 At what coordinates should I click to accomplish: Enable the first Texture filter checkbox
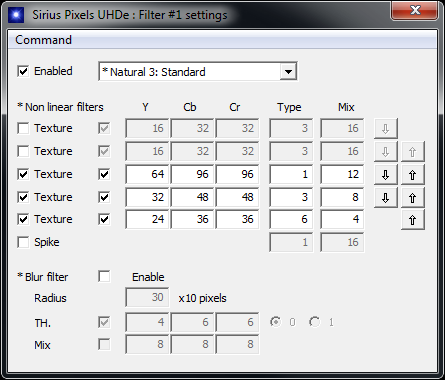[23, 128]
